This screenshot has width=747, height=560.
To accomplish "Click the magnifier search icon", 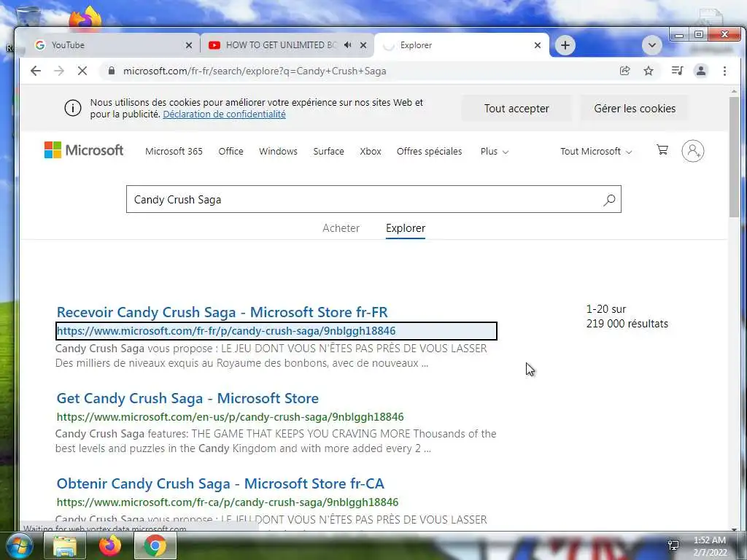I will 609,200.
